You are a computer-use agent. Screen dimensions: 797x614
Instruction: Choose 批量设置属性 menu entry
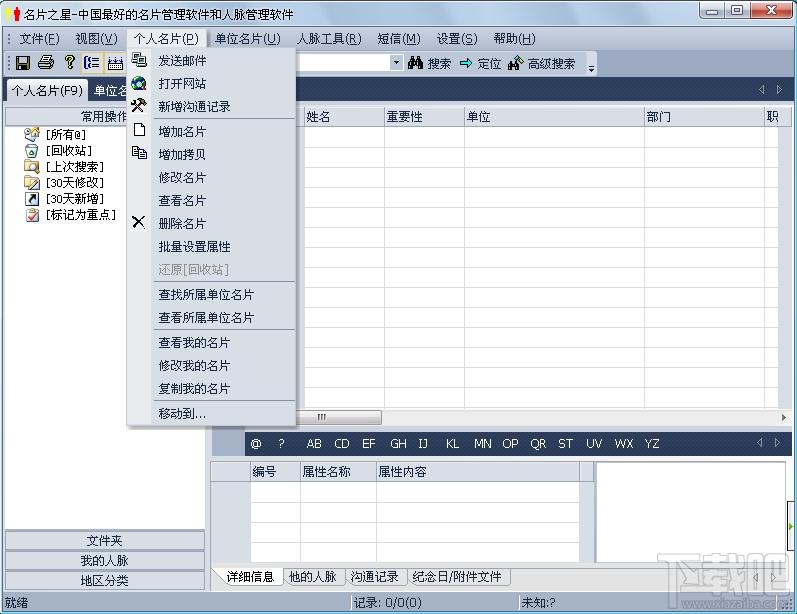click(x=211, y=247)
